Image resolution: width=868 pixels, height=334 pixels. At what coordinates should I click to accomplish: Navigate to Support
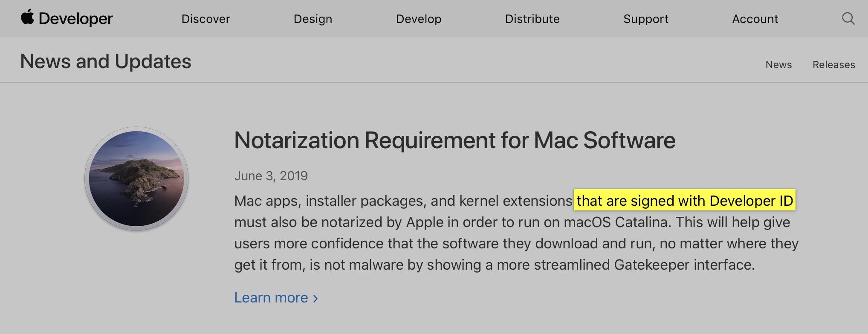(645, 19)
